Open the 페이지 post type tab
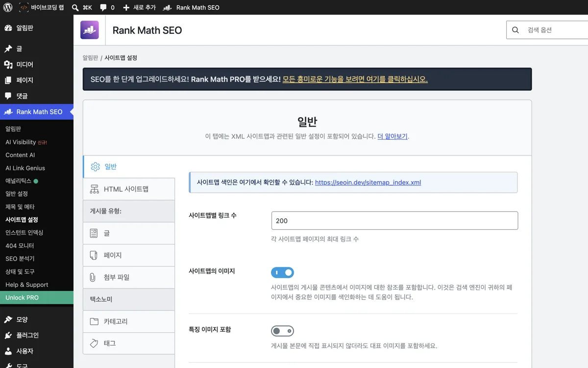This screenshot has width=588, height=368. click(129, 255)
